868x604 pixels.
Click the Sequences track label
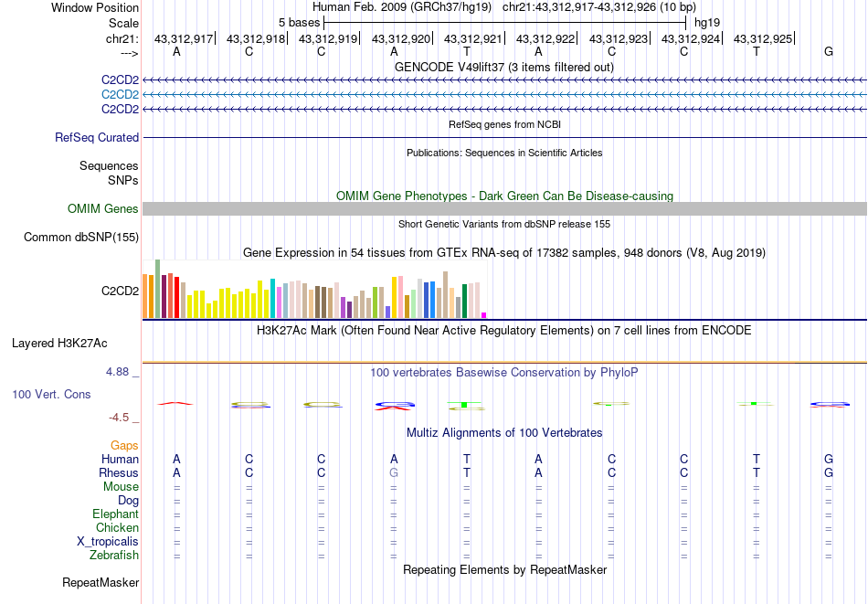109,165
